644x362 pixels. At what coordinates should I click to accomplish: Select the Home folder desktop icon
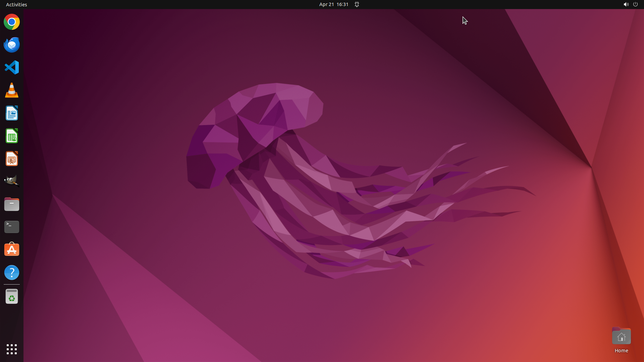click(621, 337)
